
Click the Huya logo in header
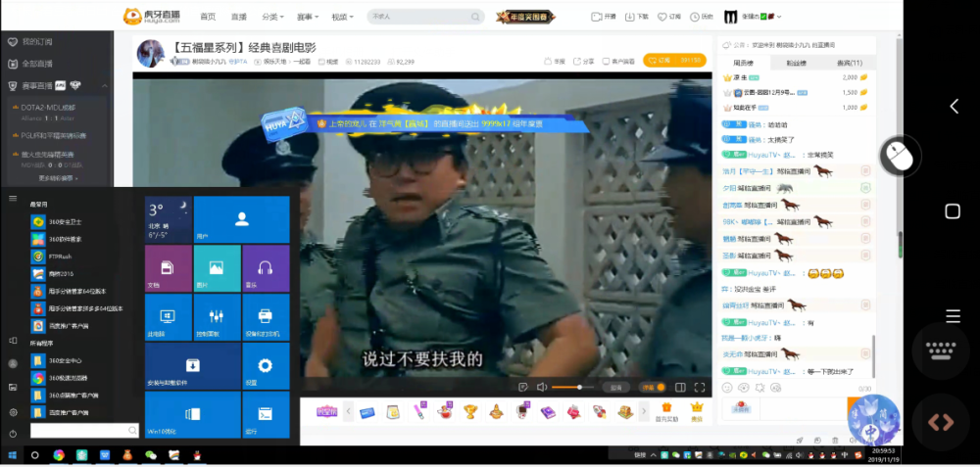(x=152, y=17)
